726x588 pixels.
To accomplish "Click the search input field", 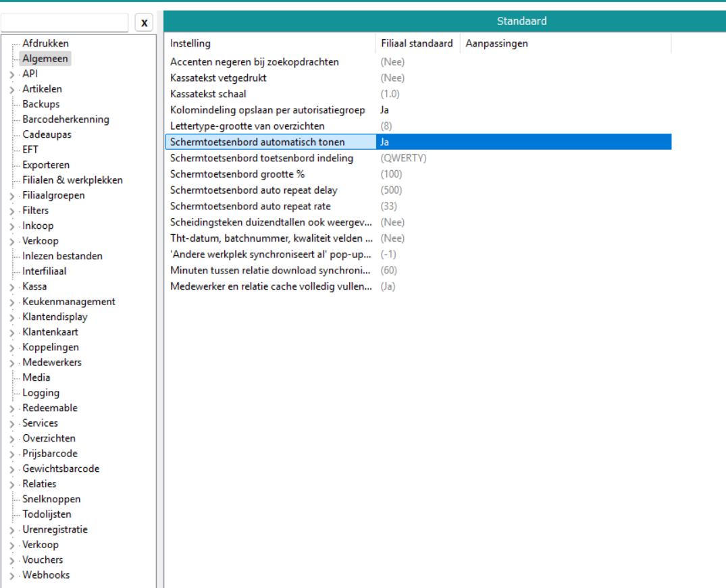I will pyautogui.click(x=65, y=23).
